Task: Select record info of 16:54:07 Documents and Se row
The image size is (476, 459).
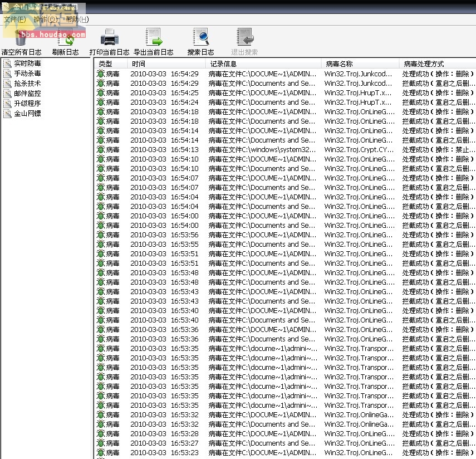Action: [x=262, y=187]
